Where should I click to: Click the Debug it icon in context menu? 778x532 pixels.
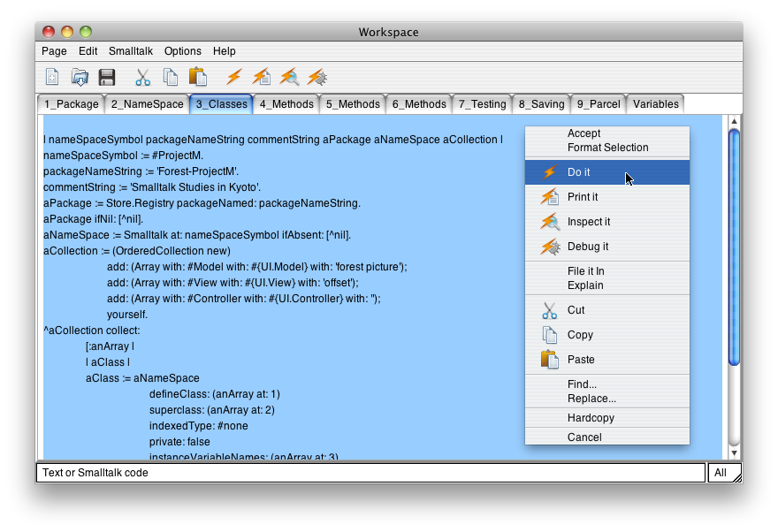(550, 247)
